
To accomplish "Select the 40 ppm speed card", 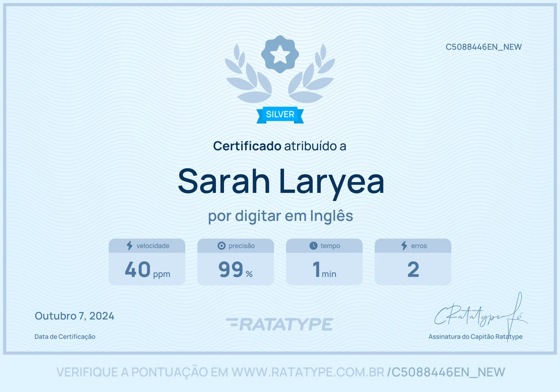I will 147,262.
